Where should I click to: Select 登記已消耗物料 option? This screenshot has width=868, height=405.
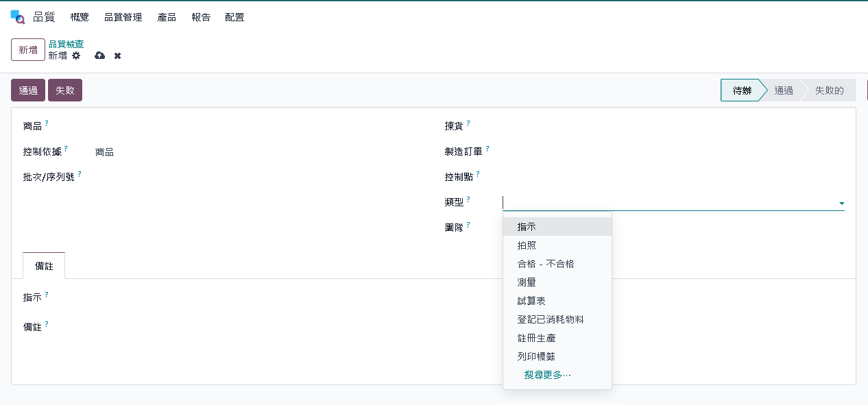point(551,319)
